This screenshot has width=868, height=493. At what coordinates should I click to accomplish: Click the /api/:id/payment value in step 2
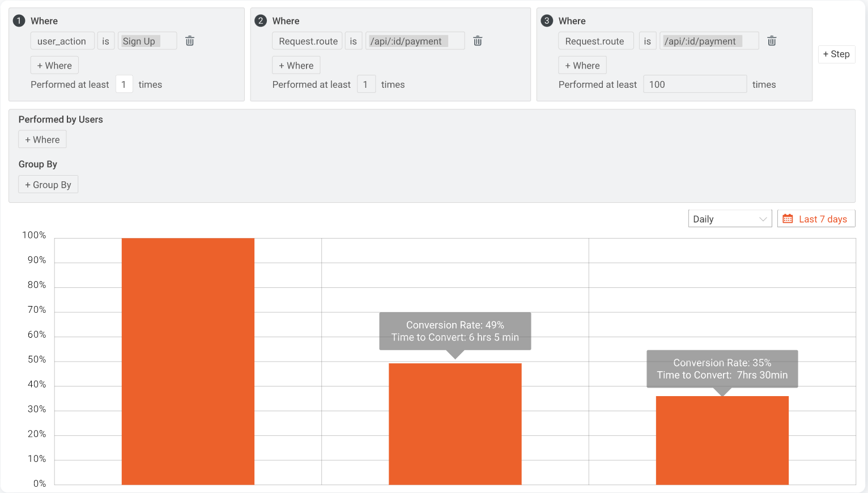415,40
